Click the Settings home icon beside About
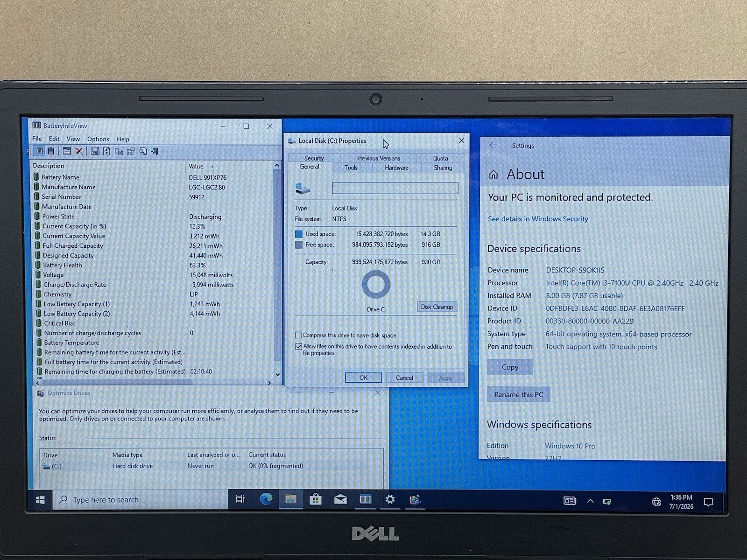This screenshot has height=560, width=747. tap(493, 175)
